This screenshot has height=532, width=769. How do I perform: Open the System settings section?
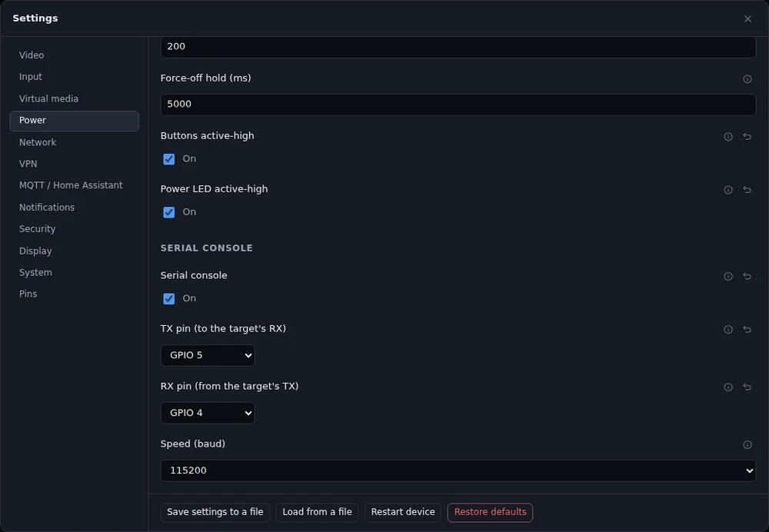pyautogui.click(x=74, y=273)
